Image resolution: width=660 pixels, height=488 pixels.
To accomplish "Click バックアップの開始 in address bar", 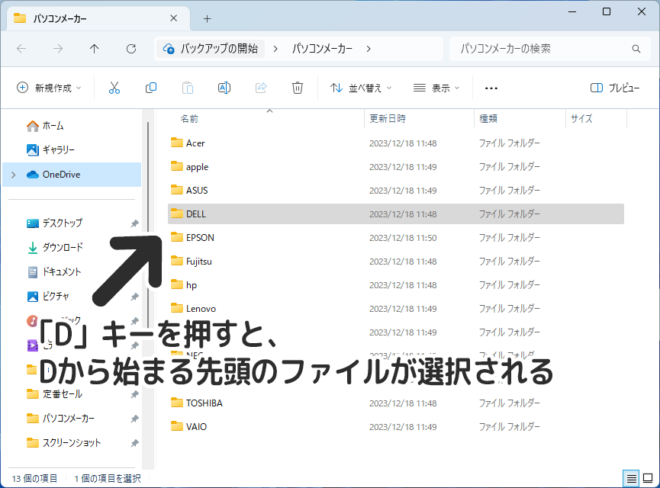I will coord(211,49).
